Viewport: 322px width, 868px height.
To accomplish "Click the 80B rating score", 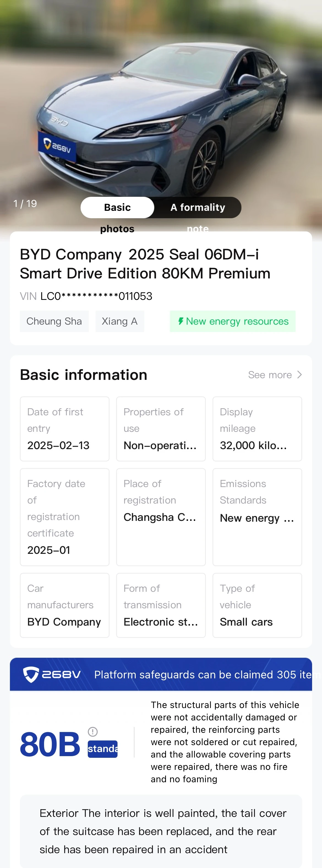I will (50, 744).
